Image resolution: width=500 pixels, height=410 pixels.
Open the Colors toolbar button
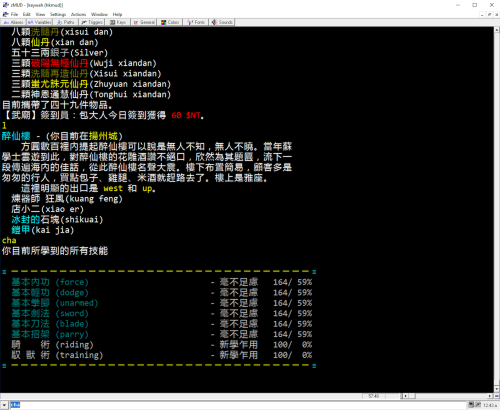pos(170,22)
